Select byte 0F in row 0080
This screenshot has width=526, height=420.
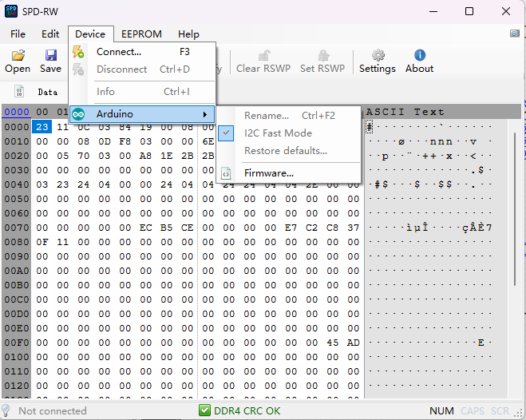click(x=42, y=242)
